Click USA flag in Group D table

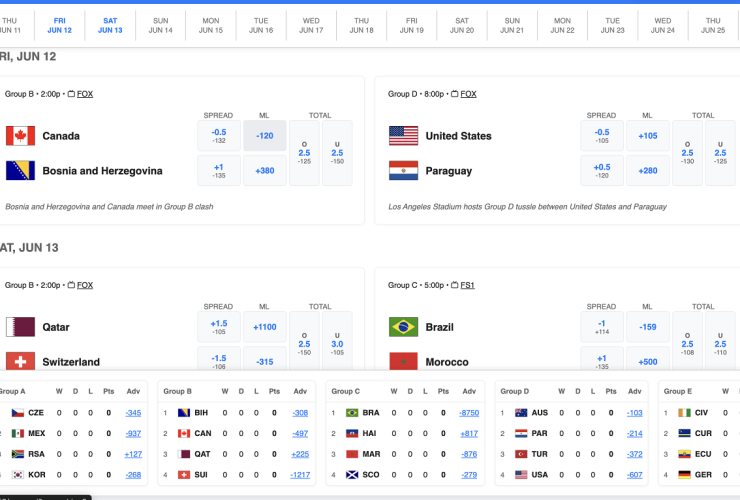click(x=521, y=475)
